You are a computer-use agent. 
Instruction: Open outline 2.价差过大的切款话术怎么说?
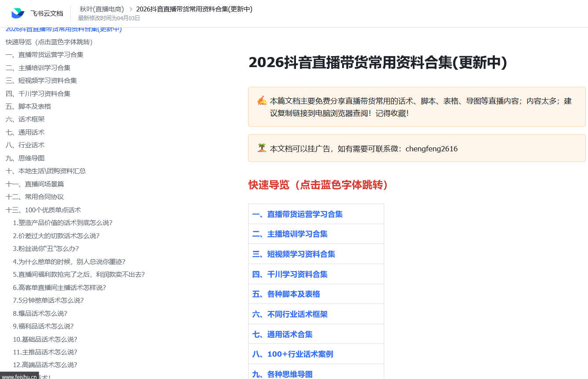(56, 236)
